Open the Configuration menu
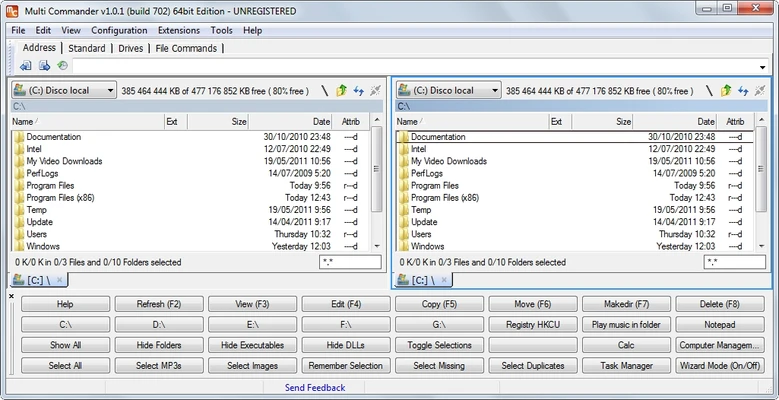The image size is (779, 400). click(x=119, y=30)
